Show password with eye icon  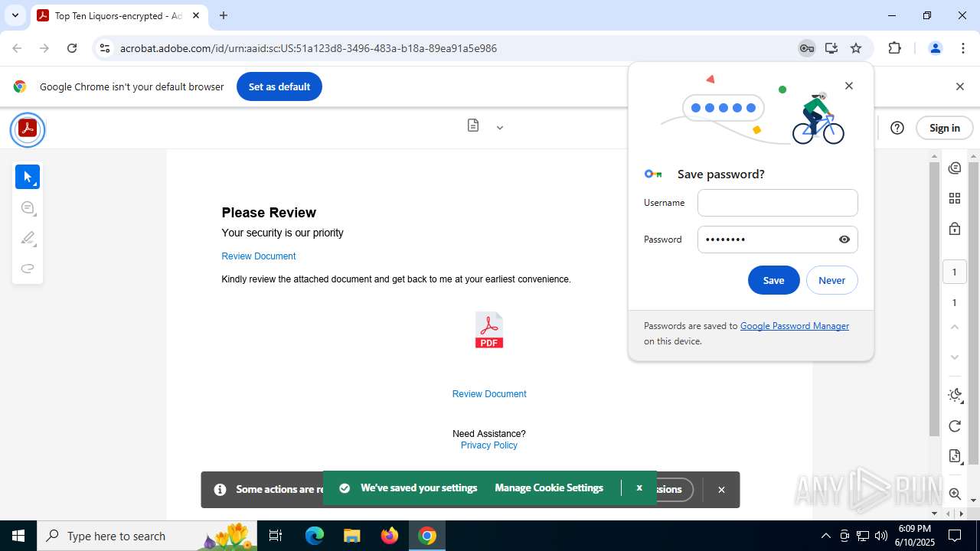844,240
